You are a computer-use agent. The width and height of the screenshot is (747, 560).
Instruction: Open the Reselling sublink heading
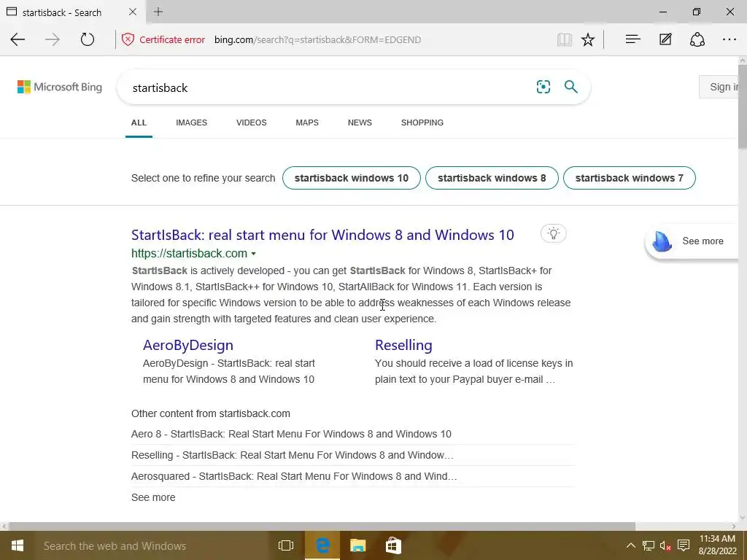403,345
